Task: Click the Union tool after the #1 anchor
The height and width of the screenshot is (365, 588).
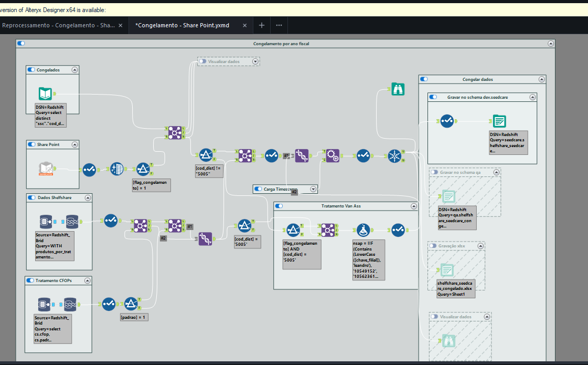Action: pyautogui.click(x=302, y=155)
